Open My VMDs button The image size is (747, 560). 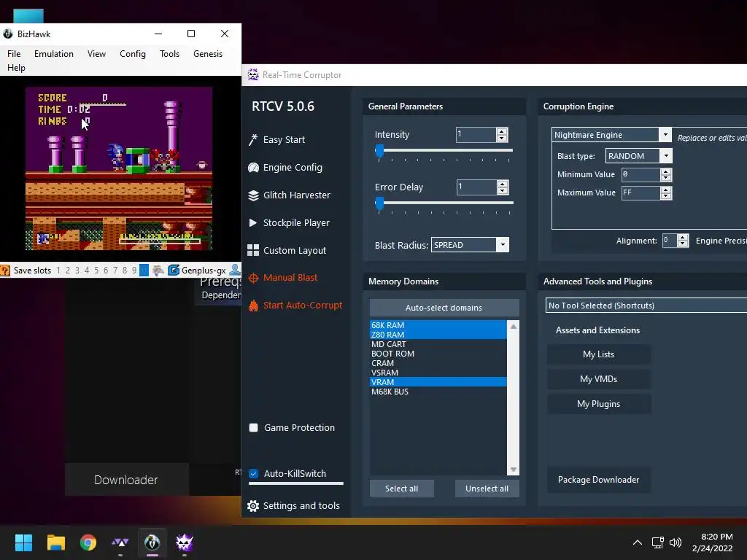click(599, 379)
